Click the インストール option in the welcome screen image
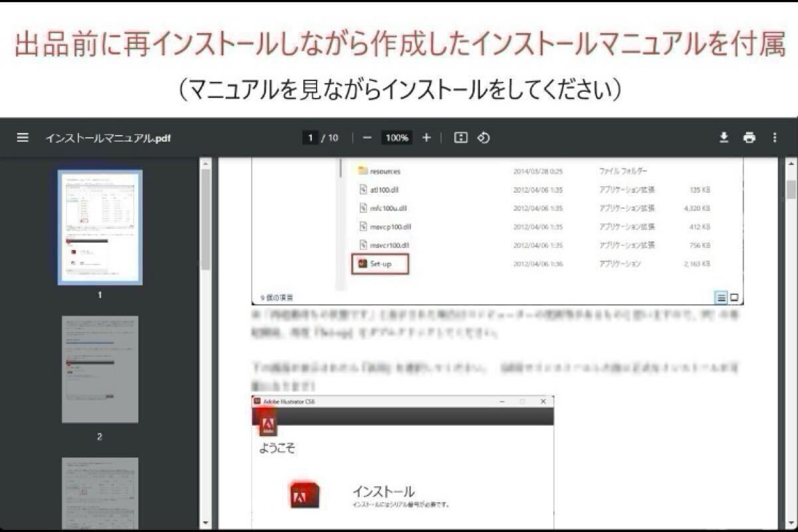Viewport: 798px width, 532px height. point(383,492)
